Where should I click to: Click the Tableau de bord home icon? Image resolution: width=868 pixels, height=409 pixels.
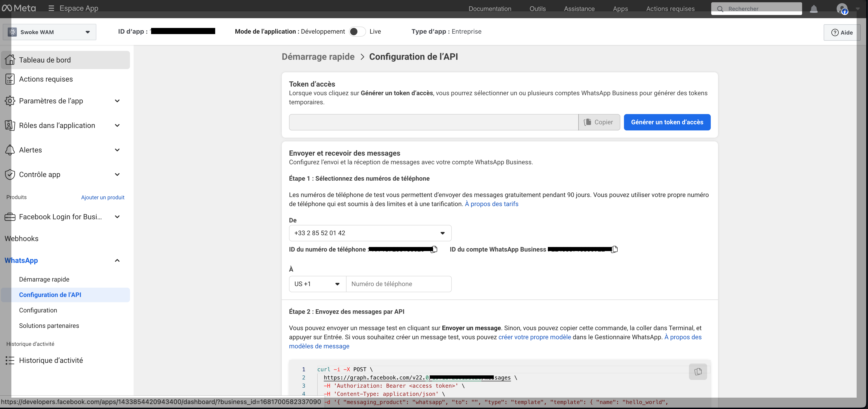[x=10, y=60]
